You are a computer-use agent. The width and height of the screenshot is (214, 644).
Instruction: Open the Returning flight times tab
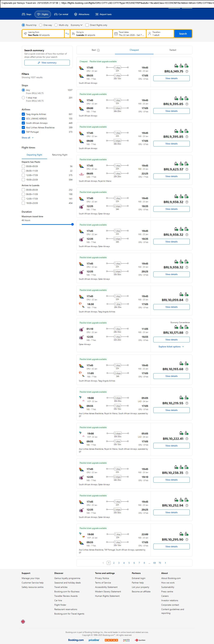point(60,155)
